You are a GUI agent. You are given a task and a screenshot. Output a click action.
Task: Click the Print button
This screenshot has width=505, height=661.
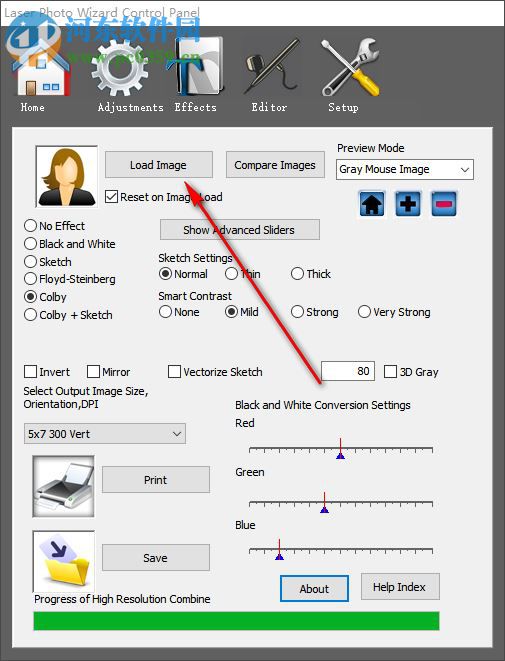pos(156,480)
